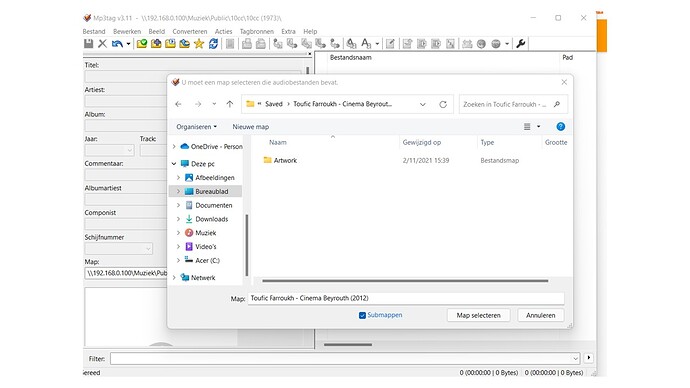Click the Text file to Tag icon

(x=320, y=44)
